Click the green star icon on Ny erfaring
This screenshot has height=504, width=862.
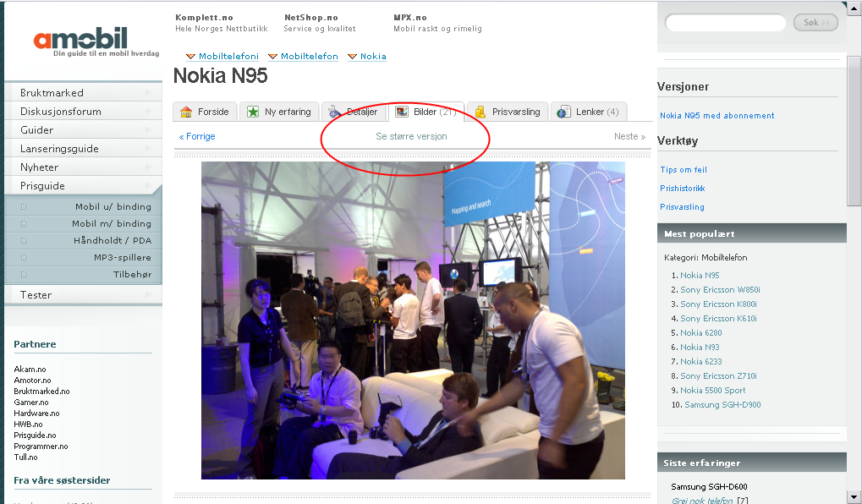[253, 112]
